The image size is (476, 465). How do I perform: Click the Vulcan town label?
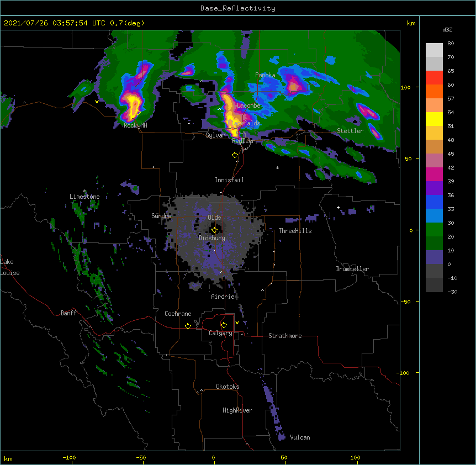point(300,437)
